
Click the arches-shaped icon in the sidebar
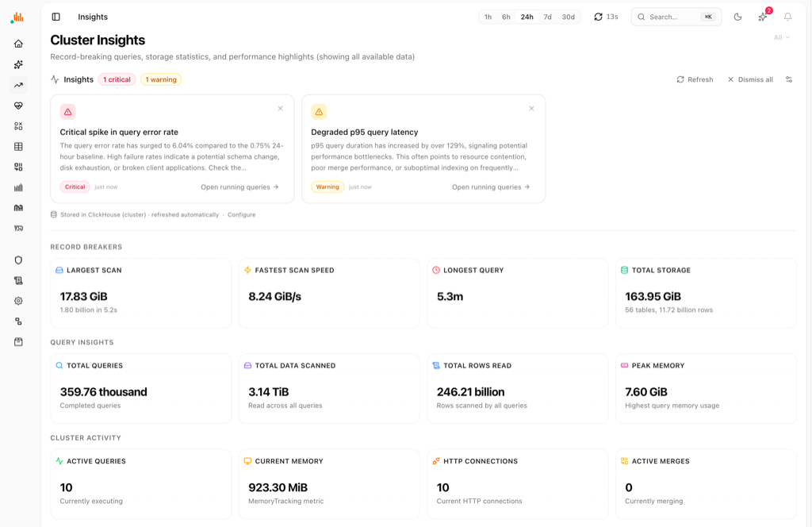pyautogui.click(x=18, y=208)
